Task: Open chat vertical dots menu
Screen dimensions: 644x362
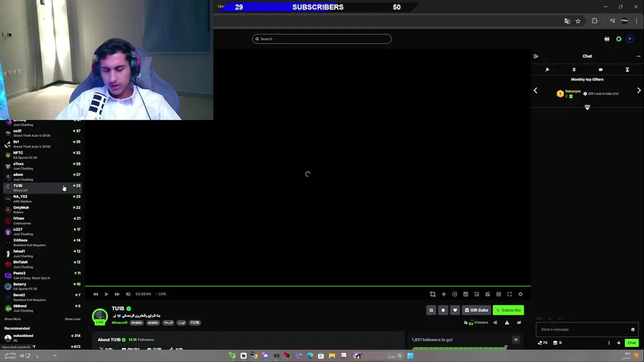Action: click(609, 343)
